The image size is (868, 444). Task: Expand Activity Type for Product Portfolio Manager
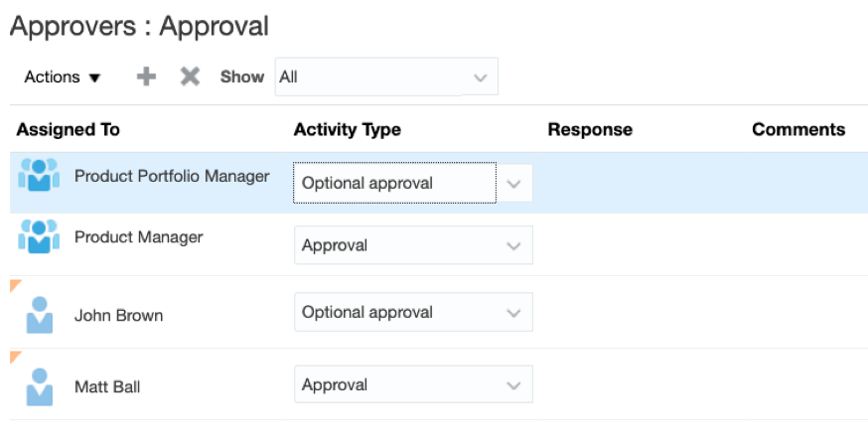[513, 183]
